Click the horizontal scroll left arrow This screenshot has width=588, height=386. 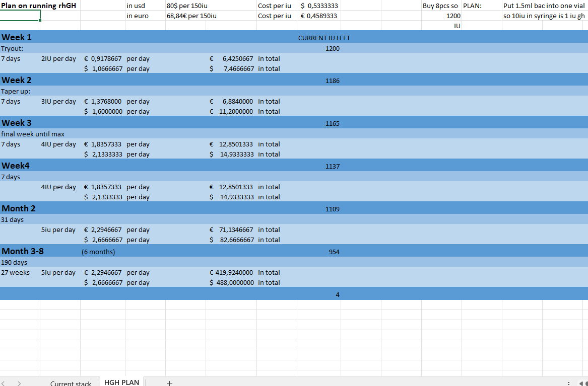[x=581, y=383]
